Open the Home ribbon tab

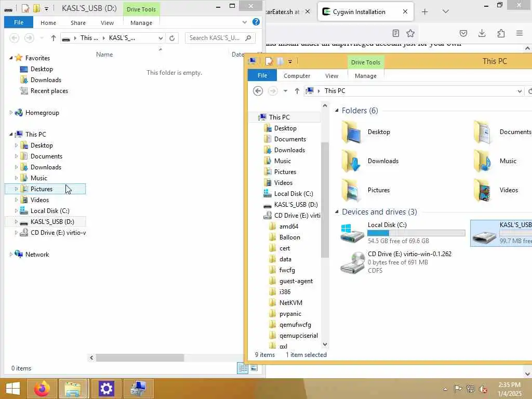48,23
